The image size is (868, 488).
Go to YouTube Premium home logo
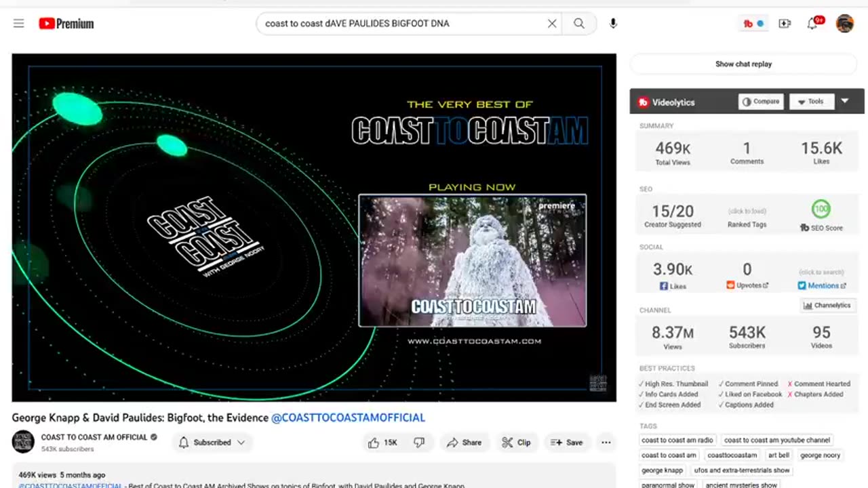click(x=66, y=24)
